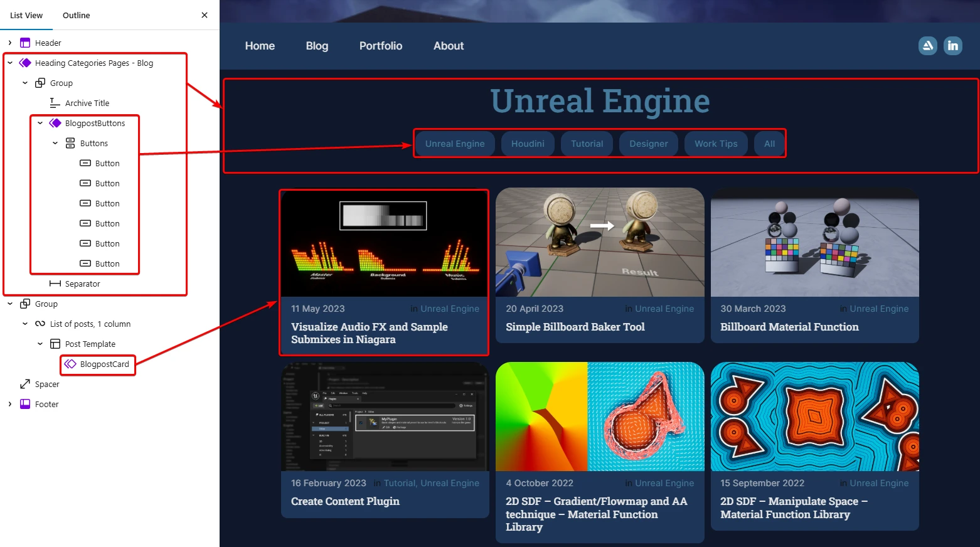Open the 2D SDF Manipulate Space thumbnail
This screenshot has width=980, height=547.
coord(815,417)
